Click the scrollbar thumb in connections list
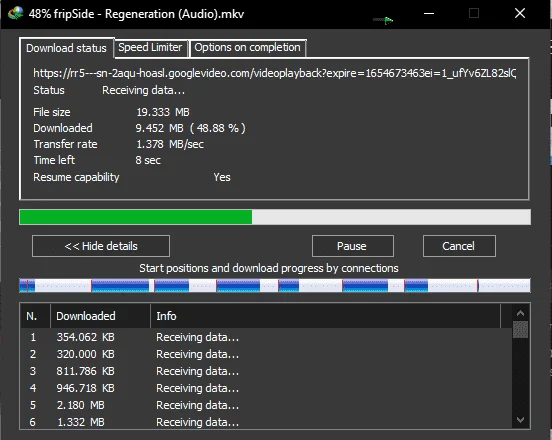This screenshot has height=440, width=552. tap(520, 329)
